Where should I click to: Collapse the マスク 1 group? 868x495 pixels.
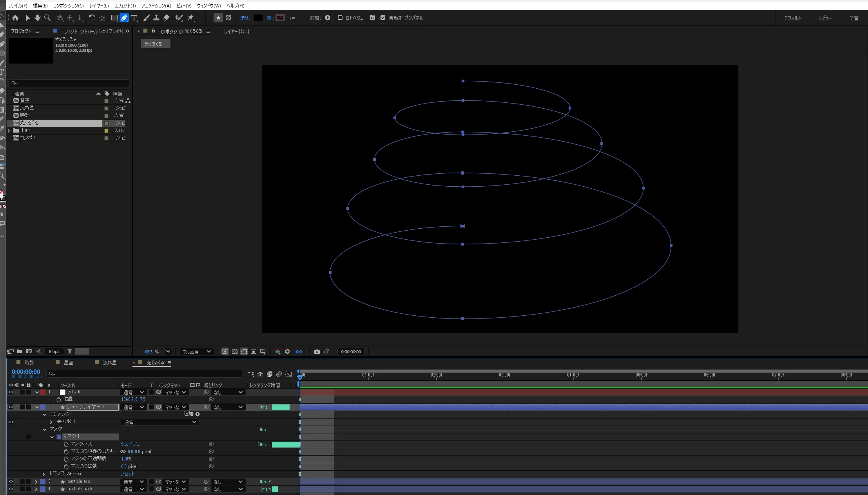[x=52, y=437]
